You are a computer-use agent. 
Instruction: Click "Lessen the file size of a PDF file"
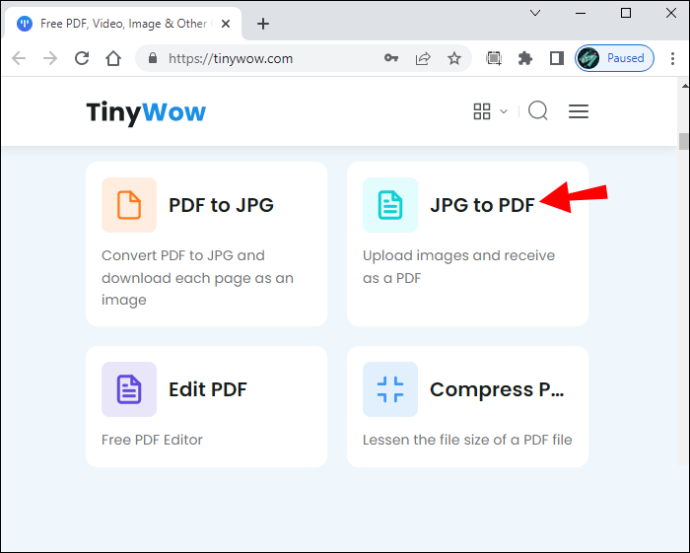coord(467,439)
